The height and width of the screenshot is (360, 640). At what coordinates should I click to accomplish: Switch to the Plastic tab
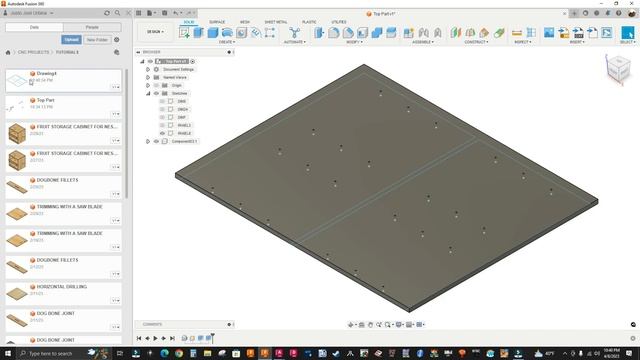click(x=309, y=22)
